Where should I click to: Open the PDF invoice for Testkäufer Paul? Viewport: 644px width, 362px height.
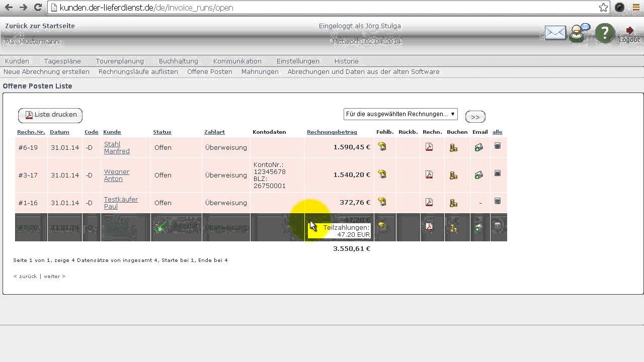pyautogui.click(x=429, y=202)
